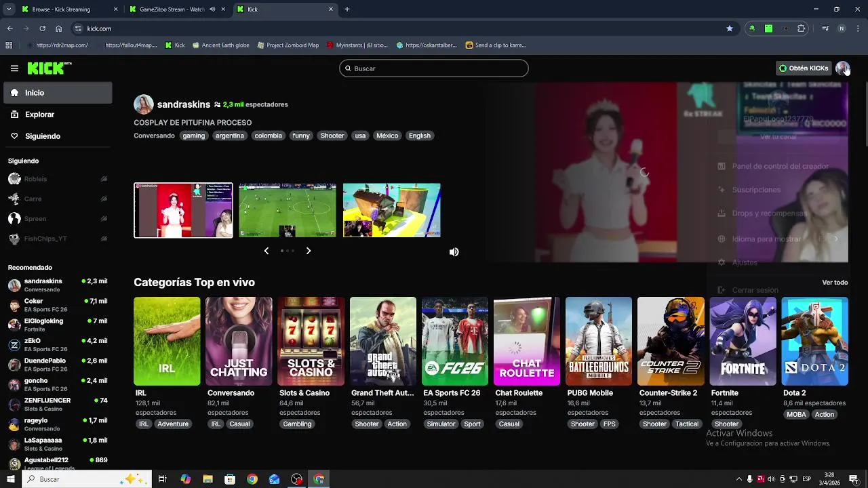Screen dimensions: 868x488
Task: Click the Gambling tag
Action: 297,424
